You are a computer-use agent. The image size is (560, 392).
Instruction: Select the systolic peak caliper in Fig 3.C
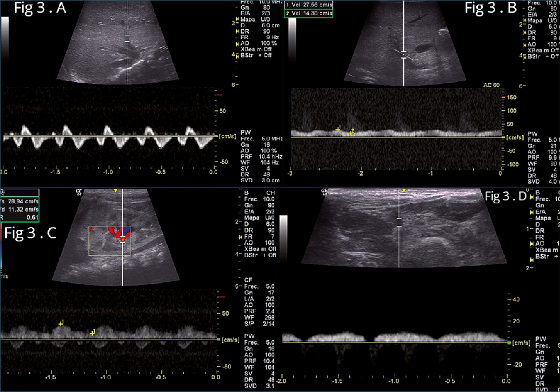click(x=61, y=324)
